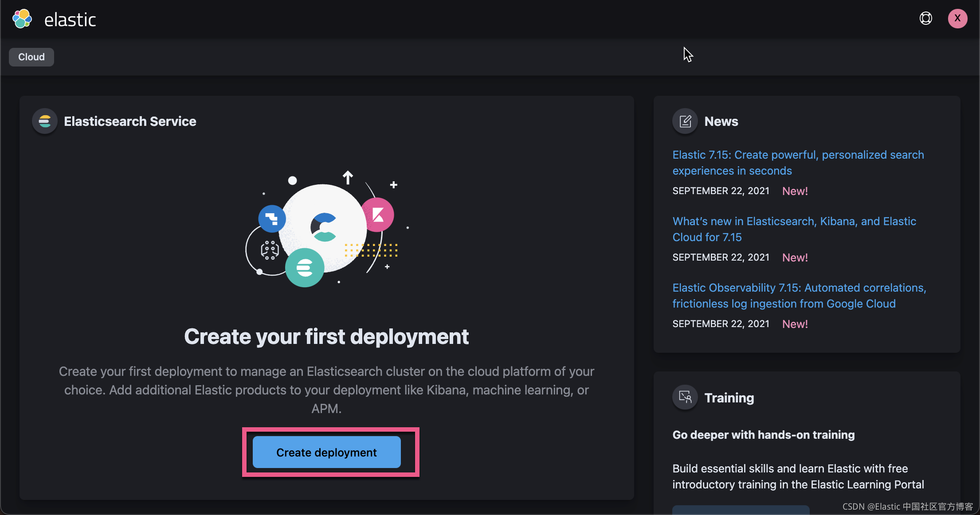Click the New! badge on the first article

tap(795, 191)
